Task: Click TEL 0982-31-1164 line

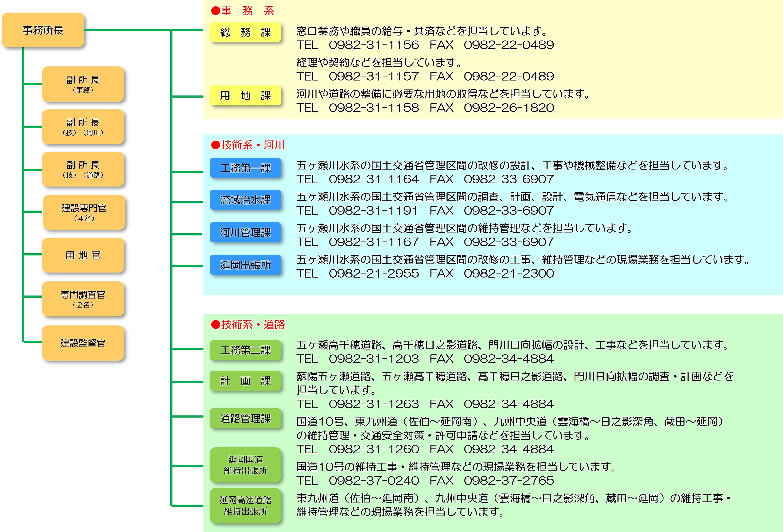Action: pos(425,179)
